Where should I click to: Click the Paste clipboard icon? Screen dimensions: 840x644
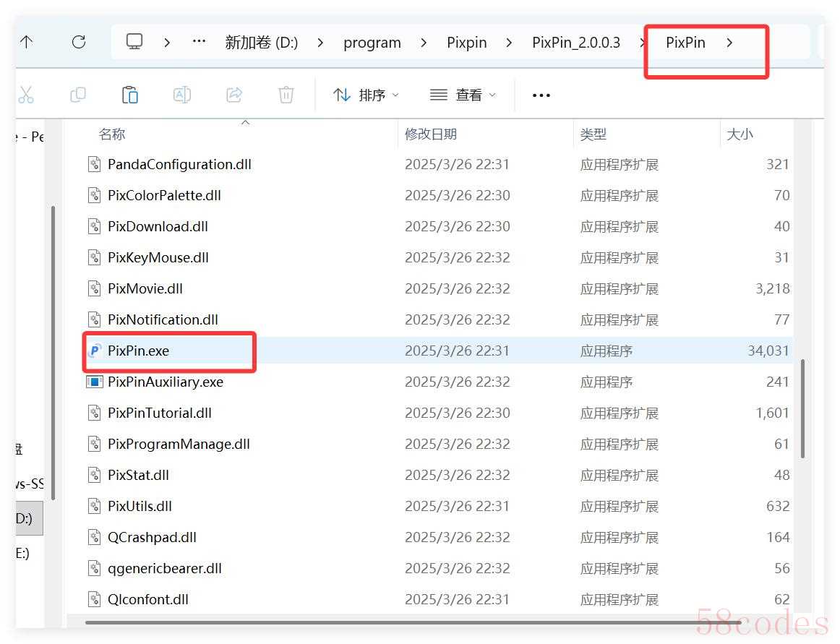(130, 95)
